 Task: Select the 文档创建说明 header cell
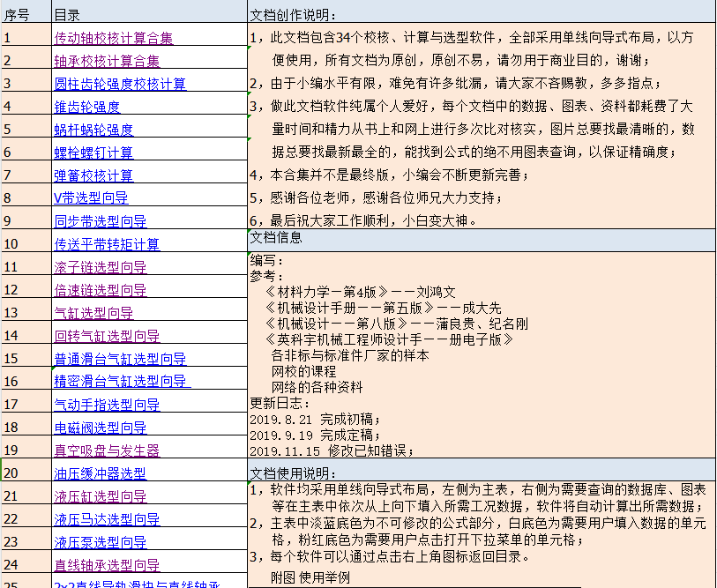point(353,11)
